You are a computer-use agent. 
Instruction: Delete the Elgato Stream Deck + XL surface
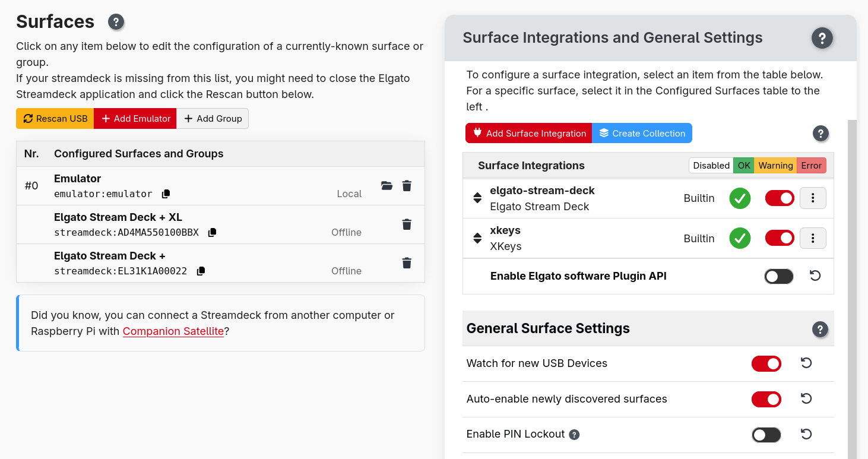coord(406,224)
